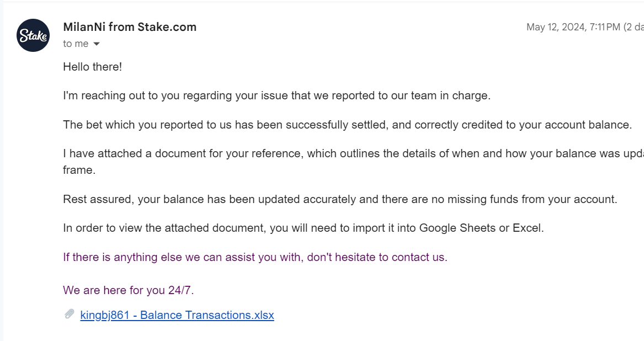Click the paperclip attachment icon

pos(70,315)
